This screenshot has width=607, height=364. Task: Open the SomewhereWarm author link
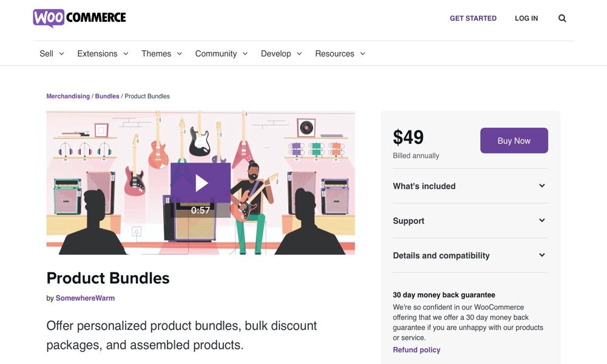click(85, 298)
